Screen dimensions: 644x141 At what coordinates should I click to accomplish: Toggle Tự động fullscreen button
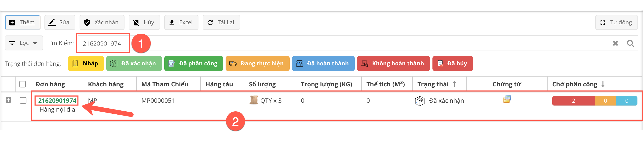pyautogui.click(x=616, y=22)
